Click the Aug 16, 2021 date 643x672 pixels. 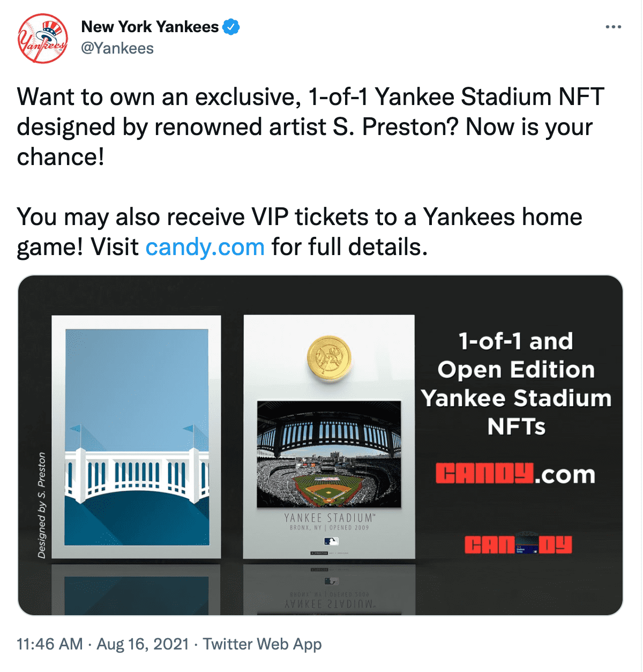[143, 644]
